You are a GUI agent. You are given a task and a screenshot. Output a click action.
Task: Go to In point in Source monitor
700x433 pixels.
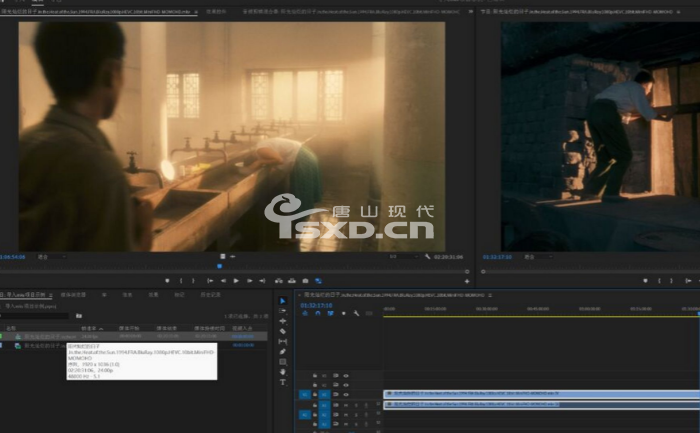click(x=210, y=281)
